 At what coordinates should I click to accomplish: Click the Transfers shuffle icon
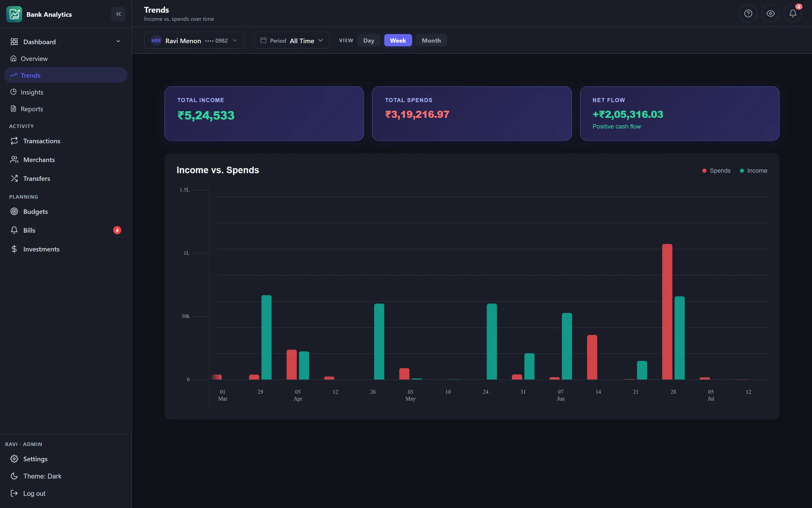14,178
